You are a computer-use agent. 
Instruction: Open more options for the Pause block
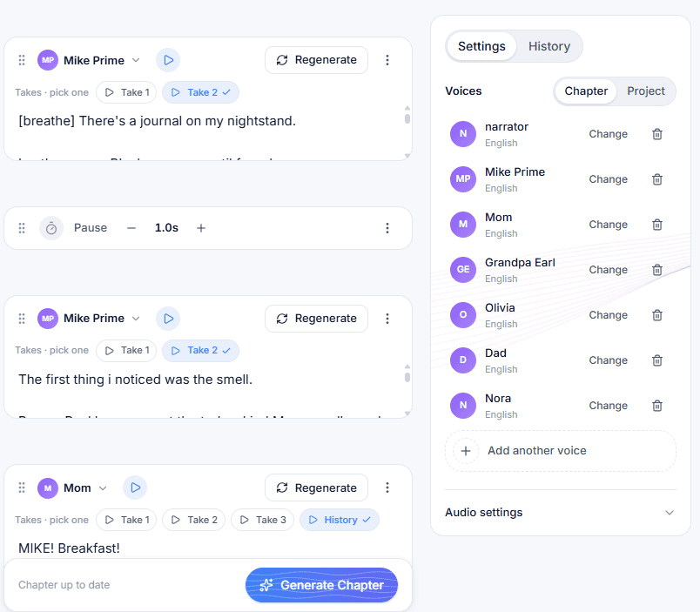point(387,228)
